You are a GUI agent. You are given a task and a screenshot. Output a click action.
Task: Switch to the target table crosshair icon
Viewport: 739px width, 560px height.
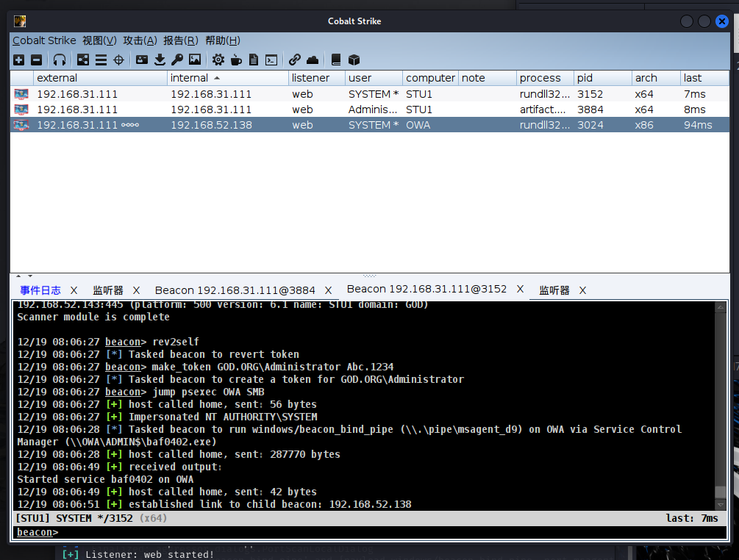click(119, 60)
